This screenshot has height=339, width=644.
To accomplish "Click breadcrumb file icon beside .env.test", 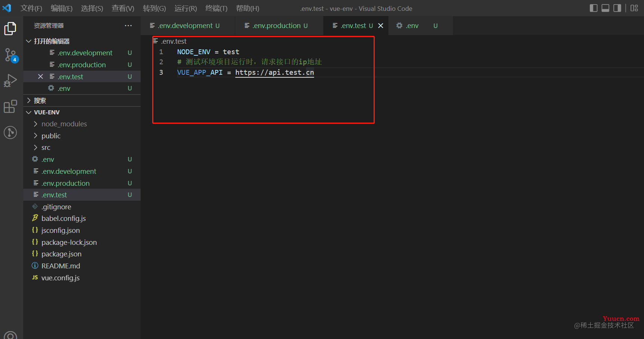I will point(156,41).
